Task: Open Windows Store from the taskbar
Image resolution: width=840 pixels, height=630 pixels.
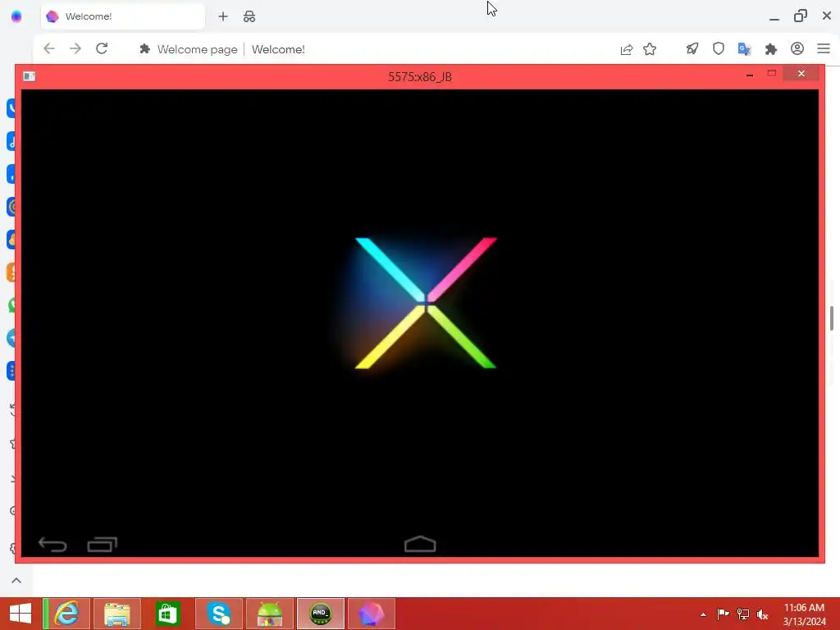Action: tap(167, 614)
